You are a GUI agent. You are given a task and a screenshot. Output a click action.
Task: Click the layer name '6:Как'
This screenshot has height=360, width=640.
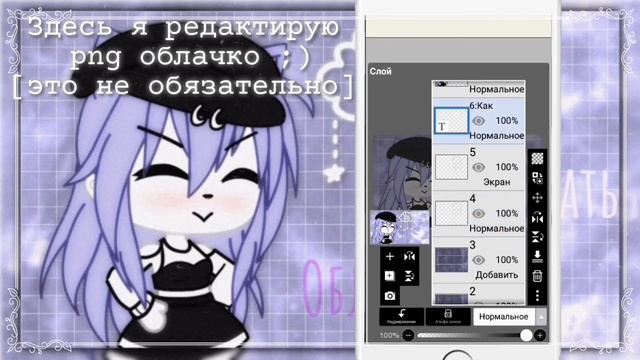pos(481,106)
